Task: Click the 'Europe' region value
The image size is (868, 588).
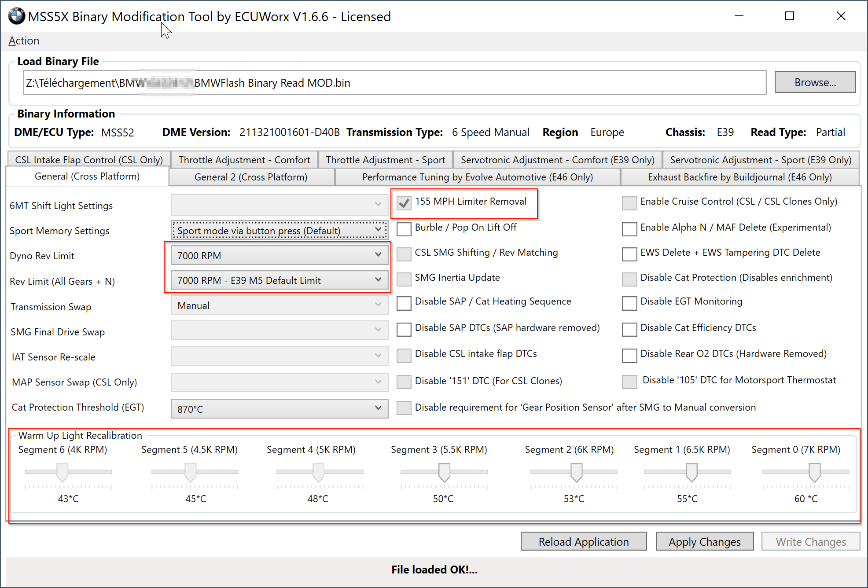Action: pos(607,132)
